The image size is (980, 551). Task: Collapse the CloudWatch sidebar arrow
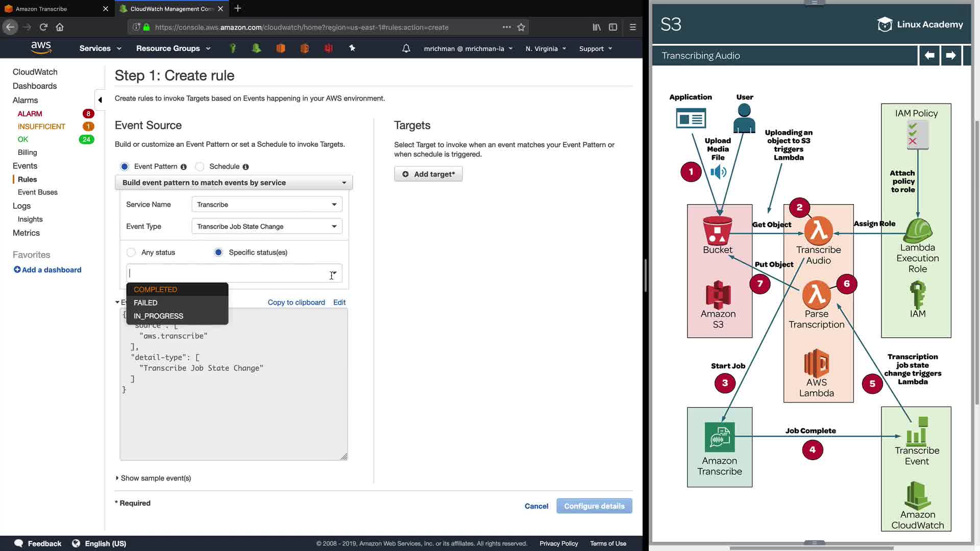(100, 100)
